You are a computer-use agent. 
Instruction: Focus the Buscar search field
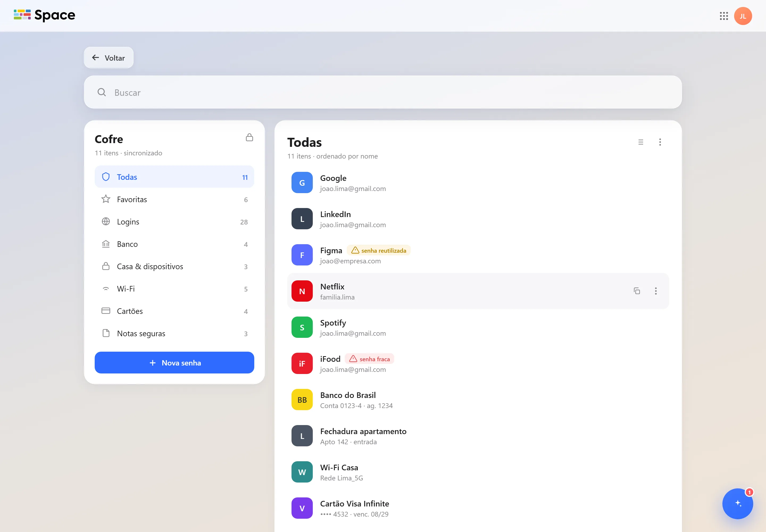coord(383,92)
